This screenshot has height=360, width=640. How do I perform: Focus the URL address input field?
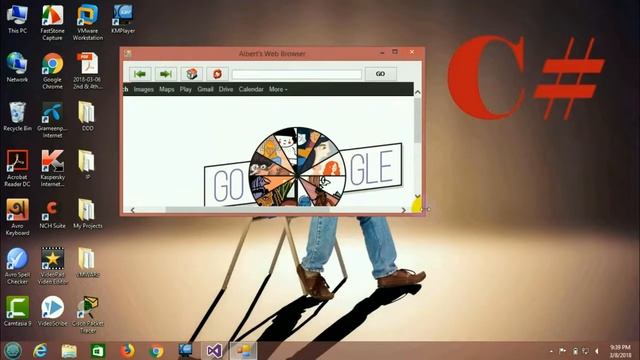click(297, 74)
